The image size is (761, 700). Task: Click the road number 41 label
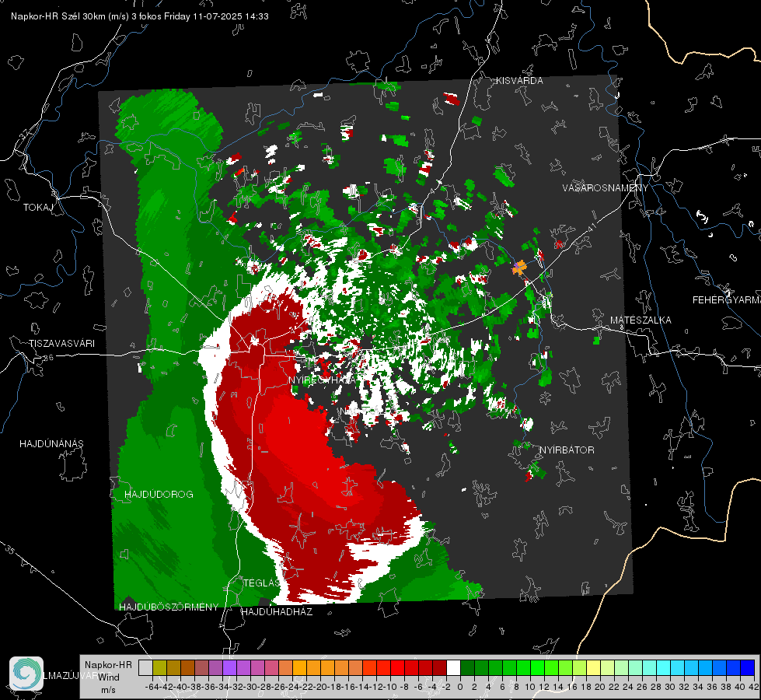coord(591,227)
